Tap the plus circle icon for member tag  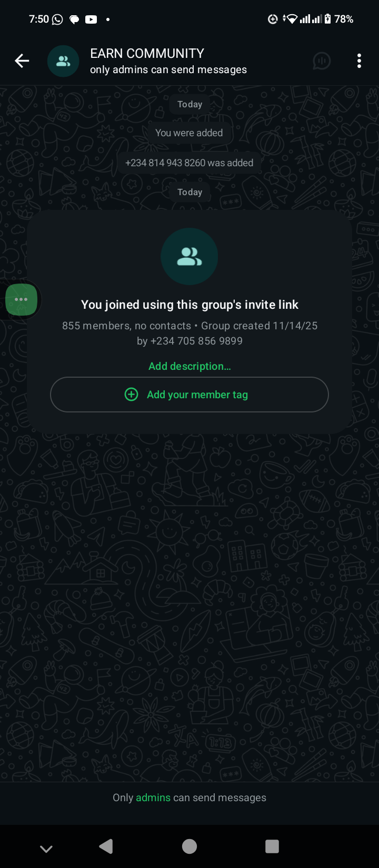pos(131,395)
